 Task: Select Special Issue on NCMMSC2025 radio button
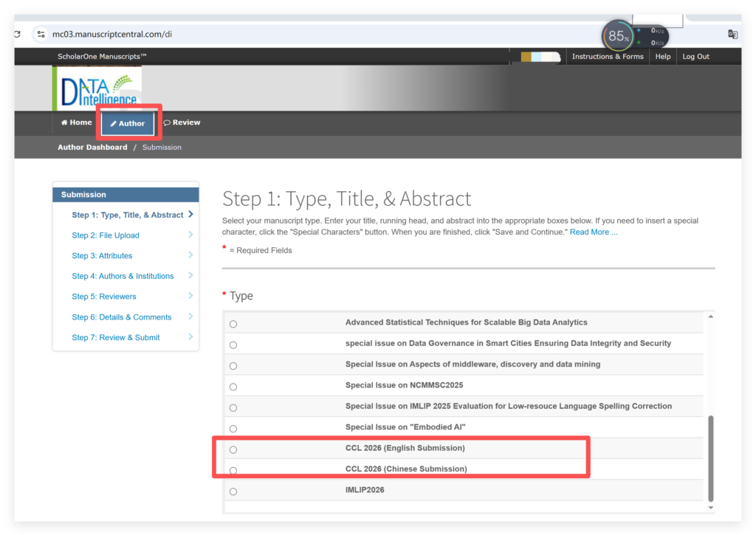[233, 387]
